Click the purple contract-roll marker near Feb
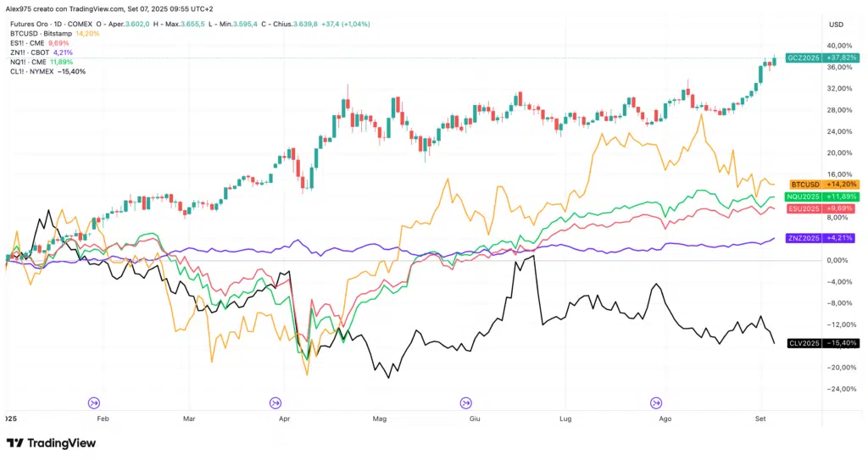 94,403
